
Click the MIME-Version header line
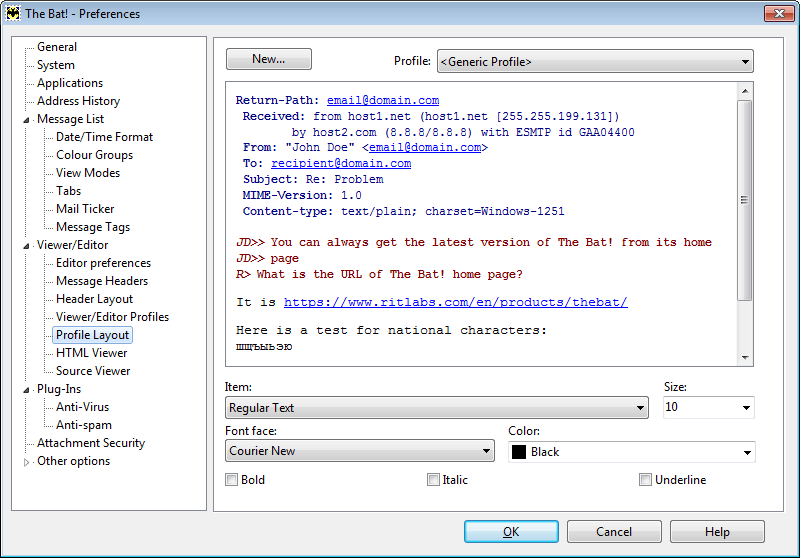click(x=302, y=195)
